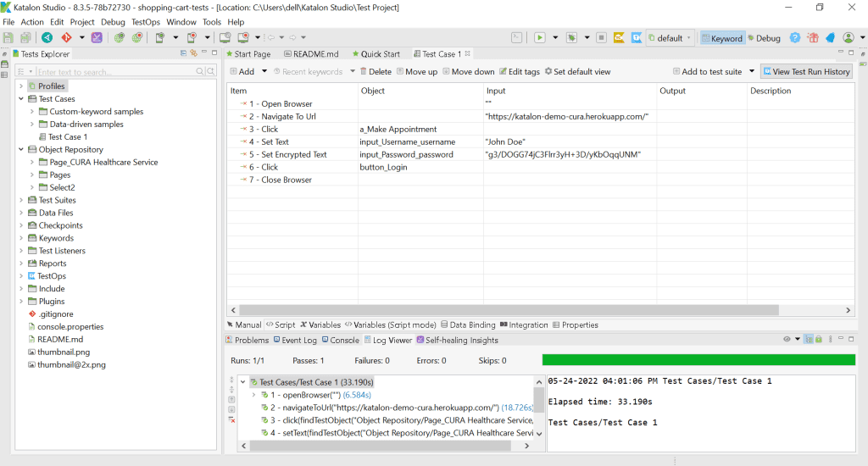Click the View Test Run History button
This screenshot has height=466, width=868.
point(805,72)
